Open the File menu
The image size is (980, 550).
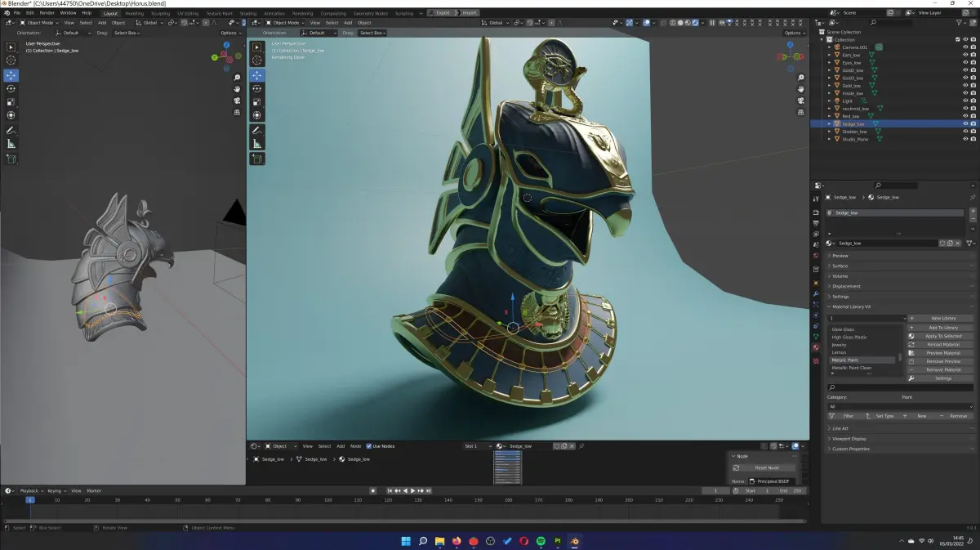point(16,13)
